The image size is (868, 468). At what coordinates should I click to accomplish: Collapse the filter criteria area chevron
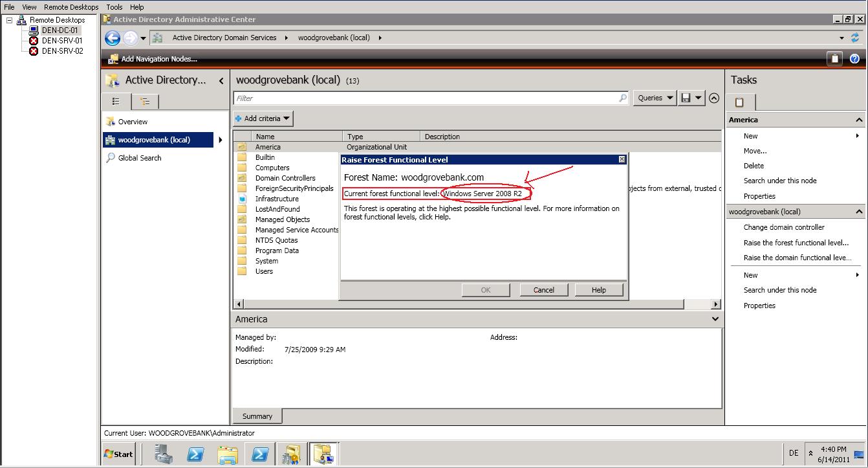(x=714, y=98)
